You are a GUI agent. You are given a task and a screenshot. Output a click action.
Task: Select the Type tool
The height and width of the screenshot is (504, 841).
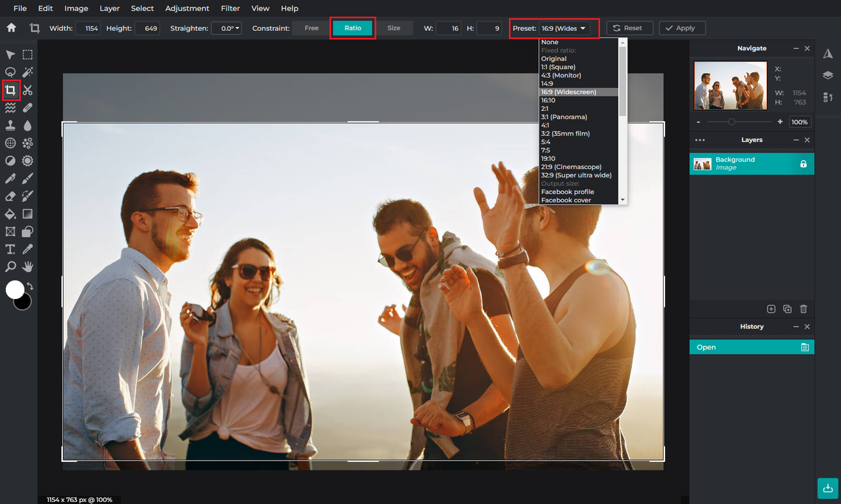10,248
